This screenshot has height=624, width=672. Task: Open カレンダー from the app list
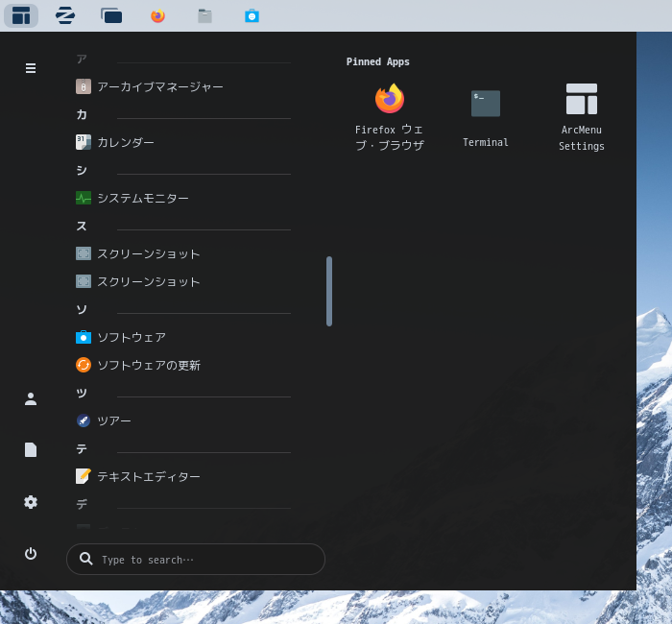(183, 142)
